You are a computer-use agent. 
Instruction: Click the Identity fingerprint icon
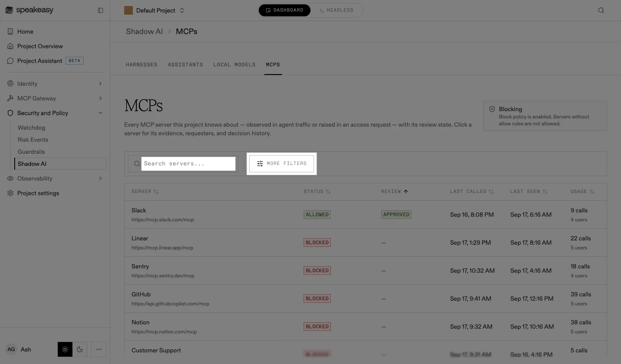click(x=10, y=84)
